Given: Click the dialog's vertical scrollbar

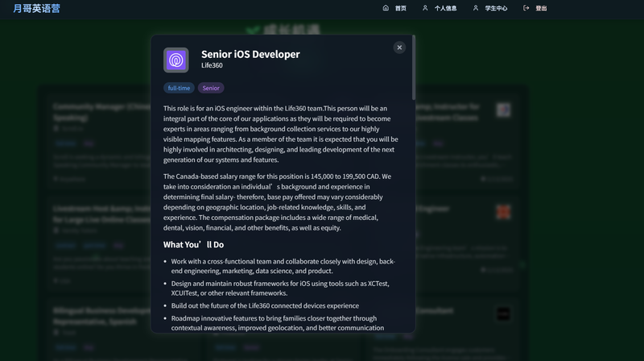Looking at the screenshot, I should [414, 68].
